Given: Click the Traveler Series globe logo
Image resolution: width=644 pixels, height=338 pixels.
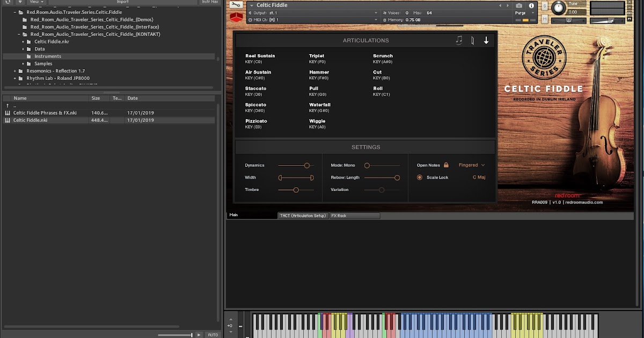Looking at the screenshot, I should point(544,57).
